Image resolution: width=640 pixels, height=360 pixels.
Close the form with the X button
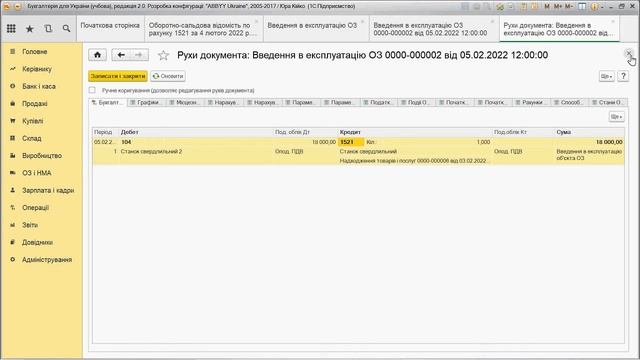[x=629, y=53]
